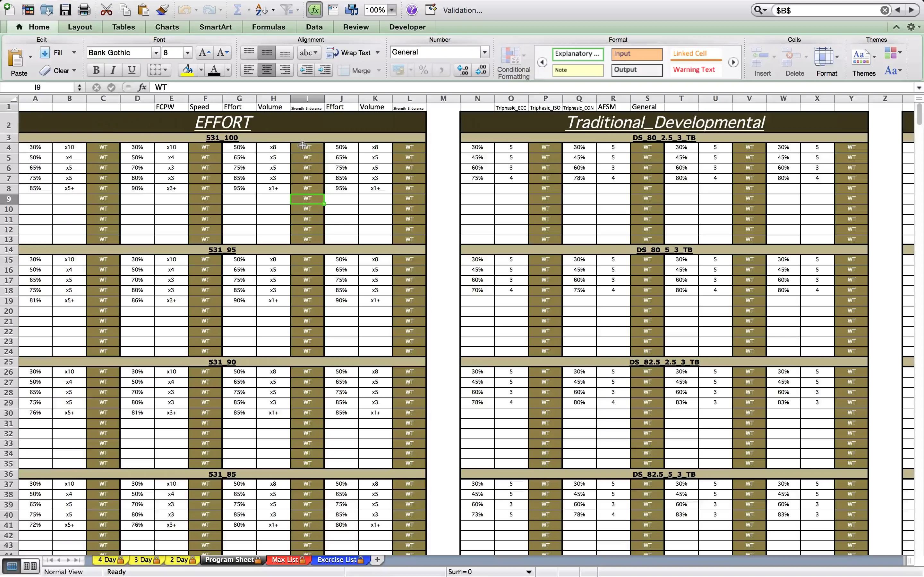Click the Save floppy disk icon
Viewport: 924px width, 577px height.
tap(65, 10)
